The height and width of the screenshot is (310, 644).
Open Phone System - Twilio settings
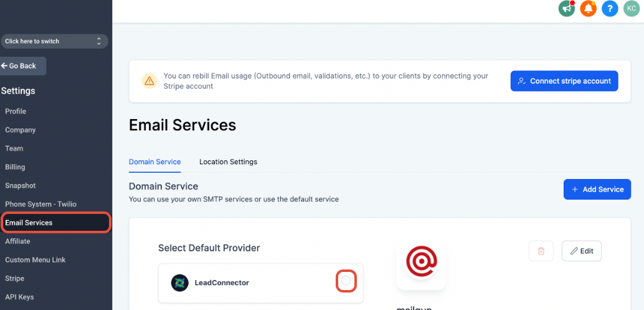pyautogui.click(x=40, y=205)
